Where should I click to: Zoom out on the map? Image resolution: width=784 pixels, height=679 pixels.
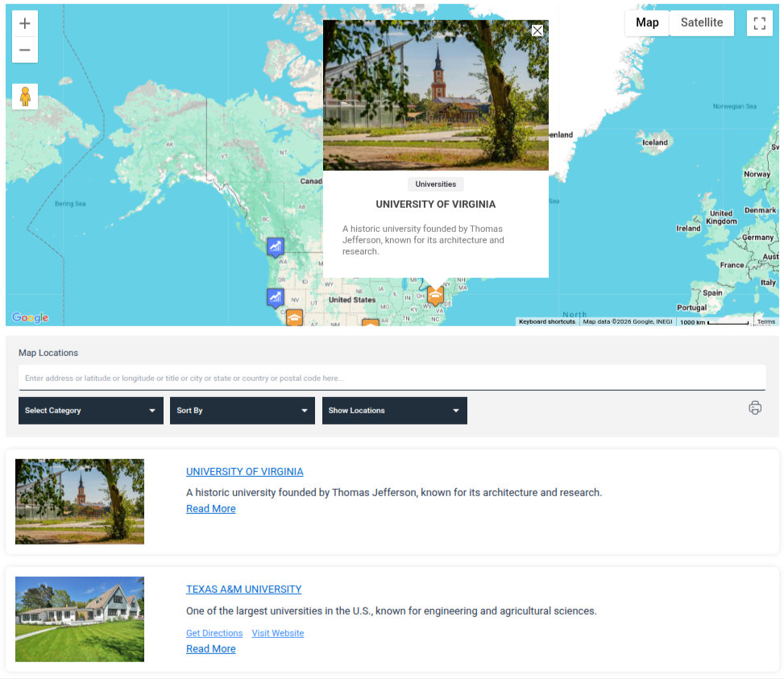point(25,50)
